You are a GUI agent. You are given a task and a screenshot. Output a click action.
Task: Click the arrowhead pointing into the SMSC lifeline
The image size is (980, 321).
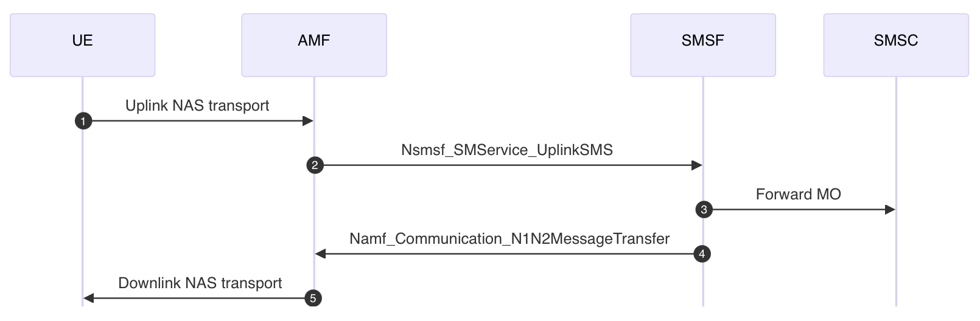[x=890, y=210]
